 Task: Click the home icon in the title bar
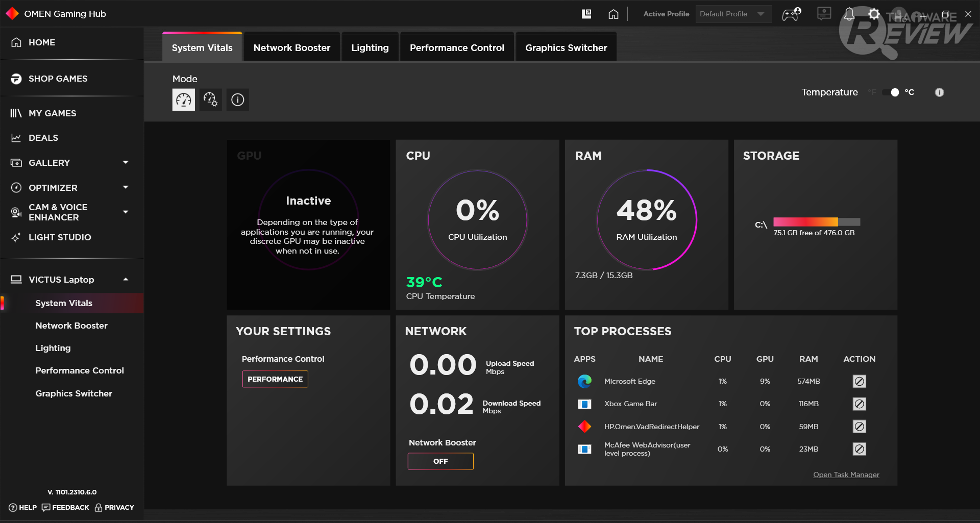(614, 14)
